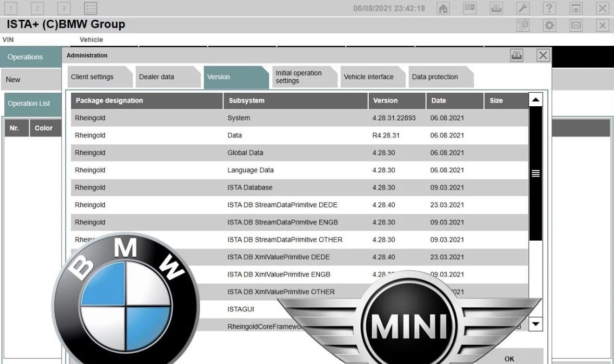Open the help question mark icon
Image resolution: width=614 pixels, height=364 pixels.
point(549,8)
